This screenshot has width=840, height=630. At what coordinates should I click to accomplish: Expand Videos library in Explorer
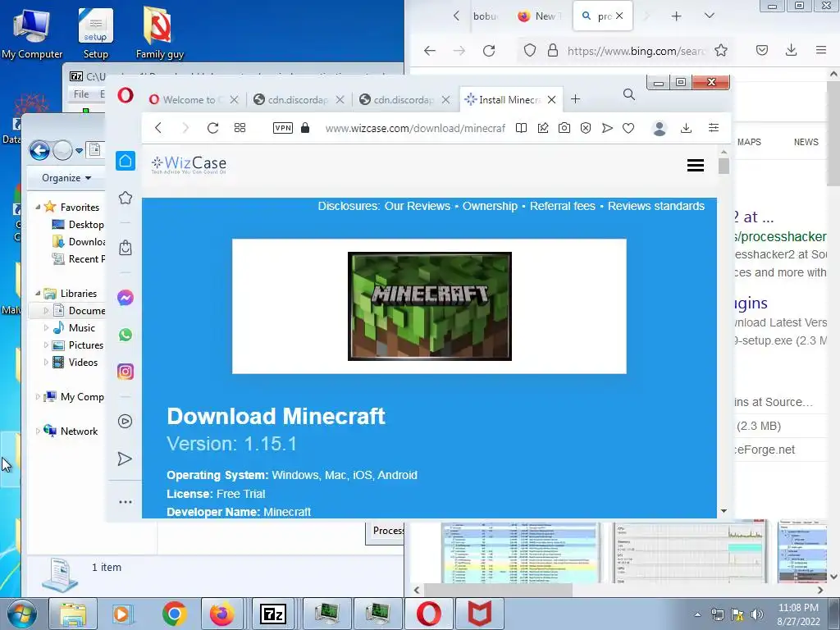46,362
